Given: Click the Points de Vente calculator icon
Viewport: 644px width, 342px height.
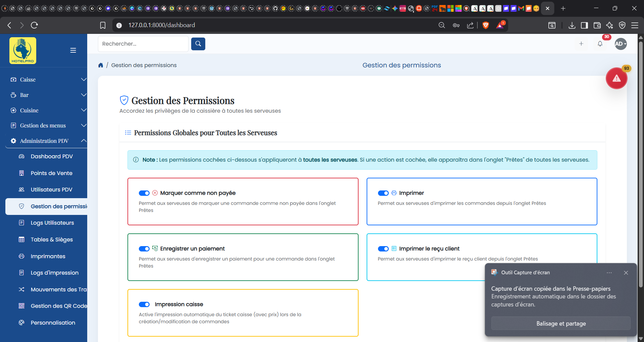Looking at the screenshot, I should [x=21, y=173].
